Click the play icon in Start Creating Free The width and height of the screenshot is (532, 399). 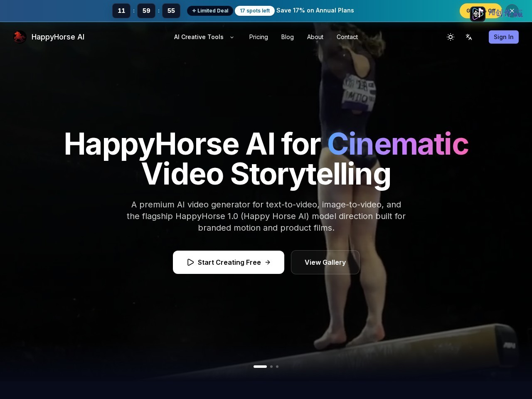[190, 262]
